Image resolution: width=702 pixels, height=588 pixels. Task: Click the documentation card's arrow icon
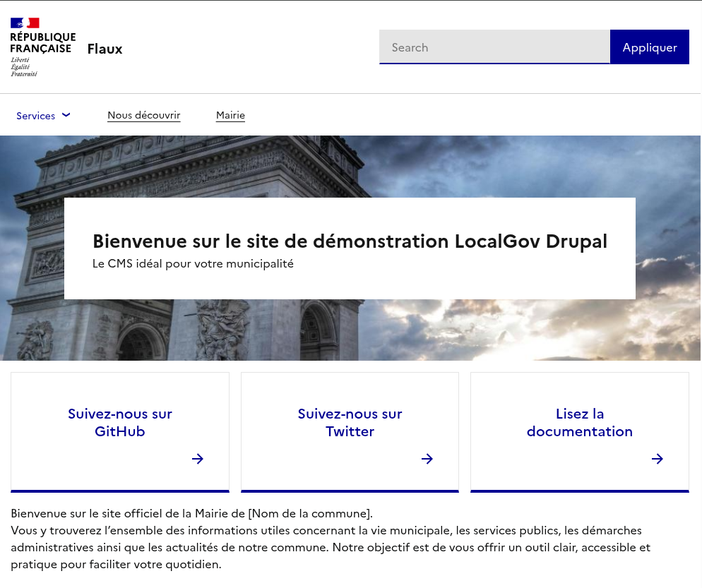[658, 459]
